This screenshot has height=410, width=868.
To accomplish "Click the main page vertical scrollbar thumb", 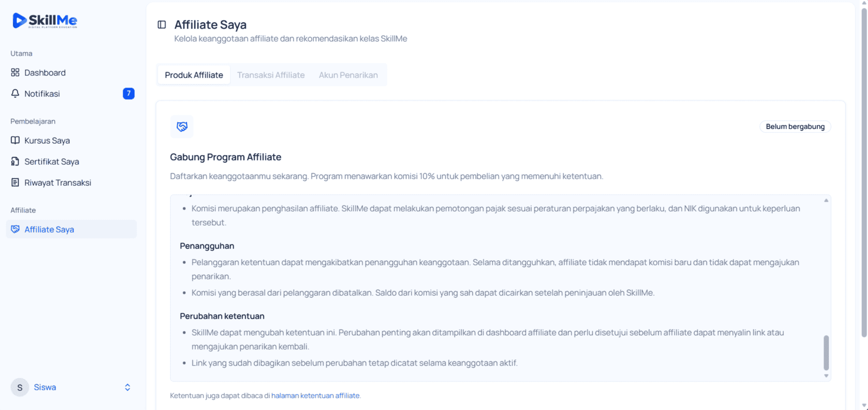I will click(x=864, y=172).
